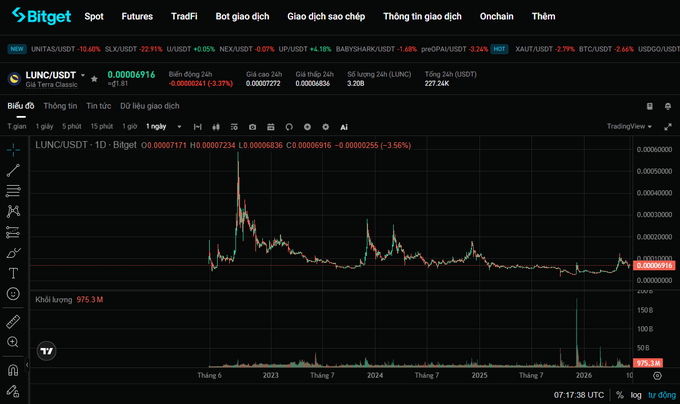680x404 pixels.
Task: Open Giao dịch sao chép menu
Action: [x=326, y=16]
